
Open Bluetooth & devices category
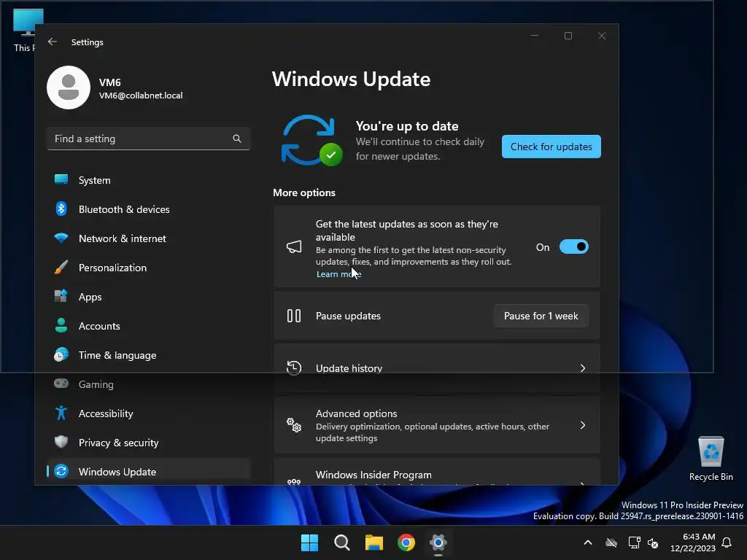[x=149, y=209]
